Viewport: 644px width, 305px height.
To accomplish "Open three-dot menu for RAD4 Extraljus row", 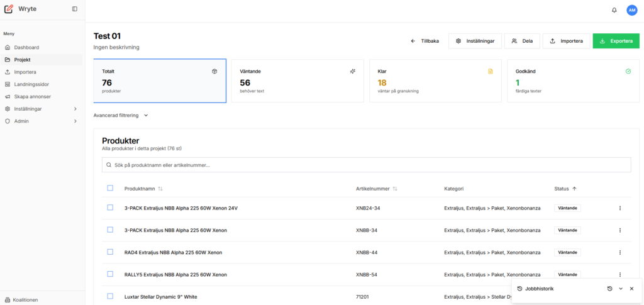I will [619, 252].
